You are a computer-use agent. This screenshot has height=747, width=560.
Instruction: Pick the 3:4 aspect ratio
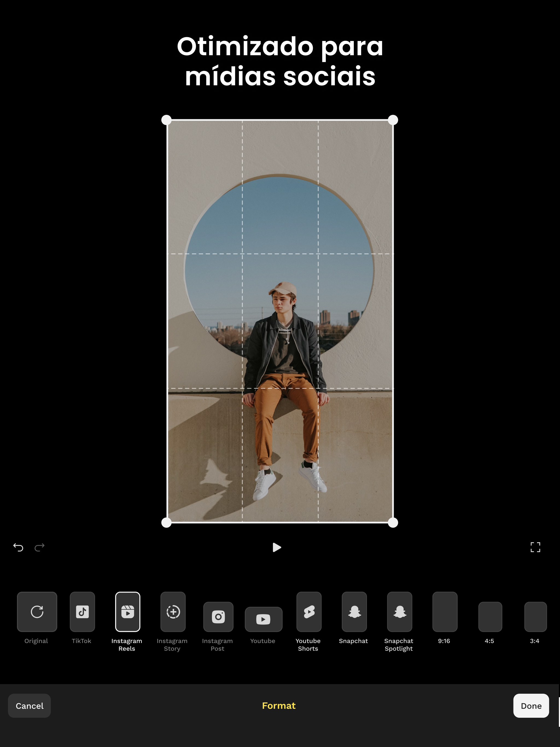click(535, 617)
